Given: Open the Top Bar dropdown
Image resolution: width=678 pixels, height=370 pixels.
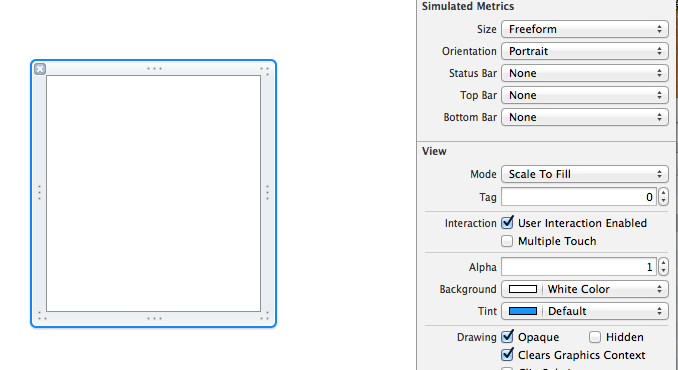Looking at the screenshot, I should point(585,95).
